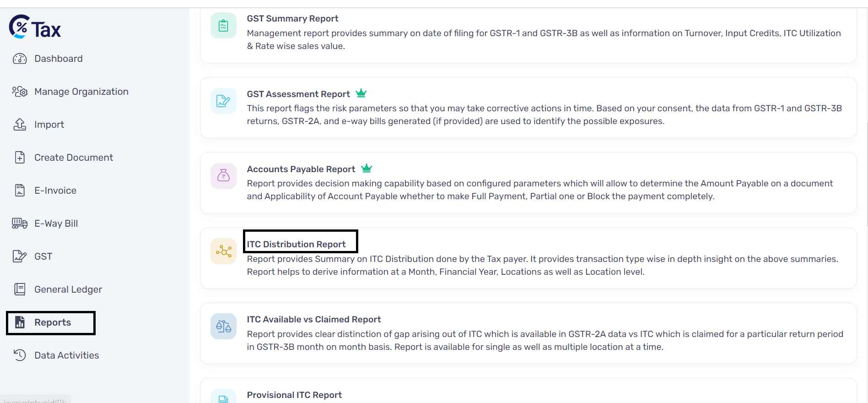Open Dashboard from the sidebar
Viewport: 868px width, 403px height.
pos(58,59)
